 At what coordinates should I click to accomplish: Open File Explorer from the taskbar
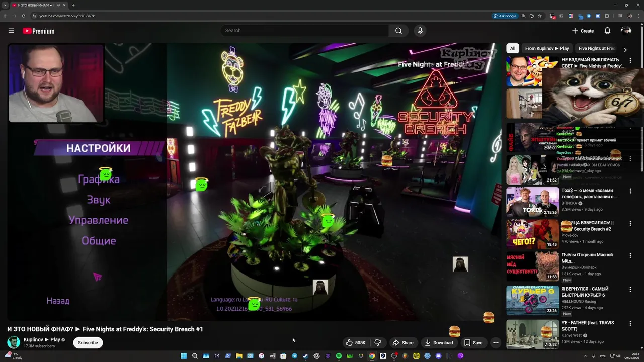[239, 356]
